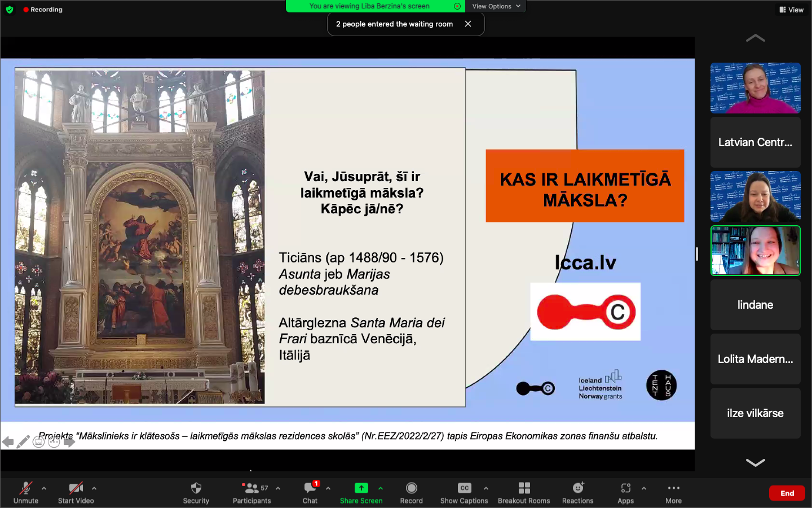Image resolution: width=812 pixels, height=508 pixels.
Task: Click the slide view icon in the presentation
Action: click(38, 442)
